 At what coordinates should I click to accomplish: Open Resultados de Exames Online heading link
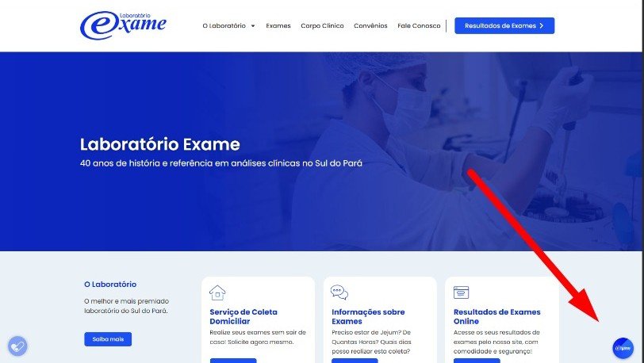pyautogui.click(x=497, y=316)
